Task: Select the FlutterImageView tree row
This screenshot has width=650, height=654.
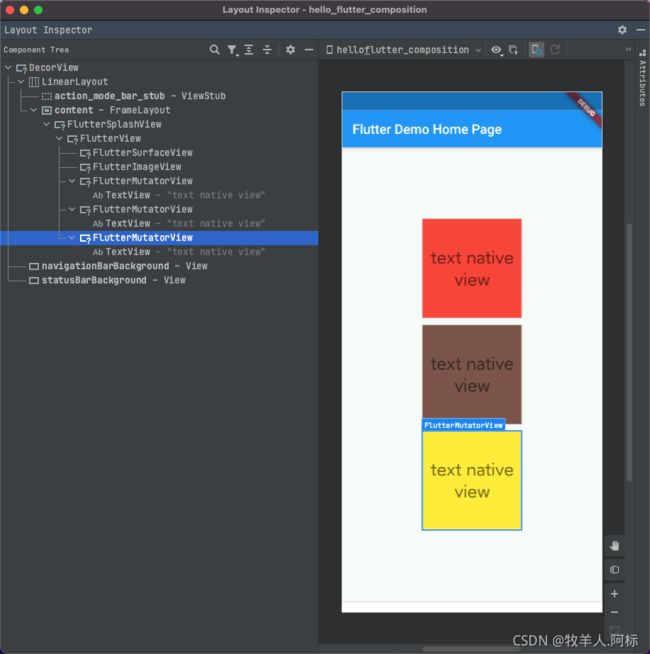Action: 159,166
